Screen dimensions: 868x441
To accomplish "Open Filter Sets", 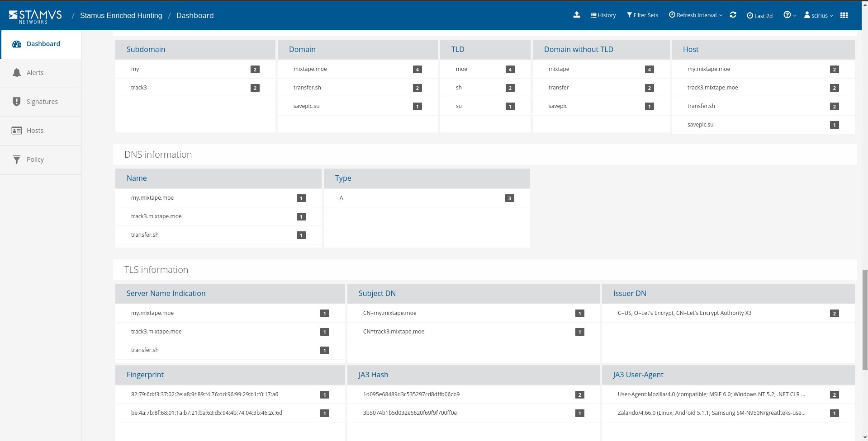I will point(642,15).
